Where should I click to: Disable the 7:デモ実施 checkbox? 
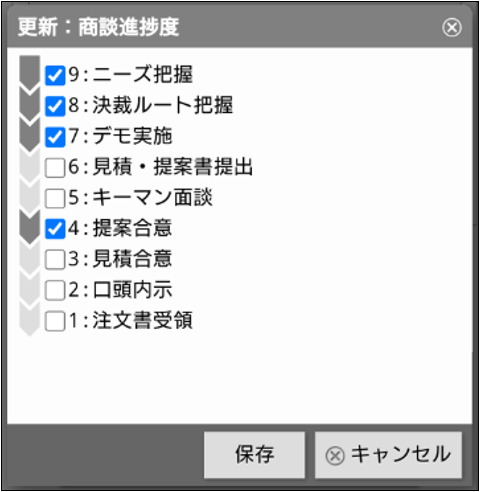(x=55, y=137)
